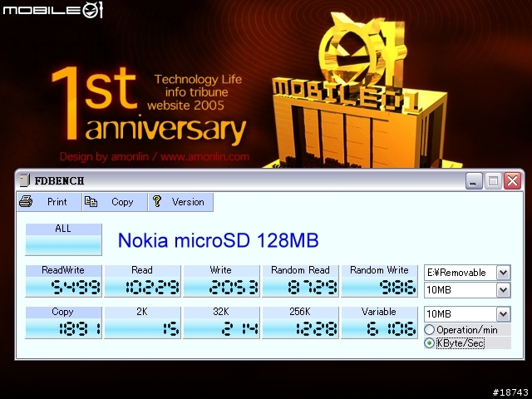Run the 256K file test
532x399 pixels.
tap(300, 323)
